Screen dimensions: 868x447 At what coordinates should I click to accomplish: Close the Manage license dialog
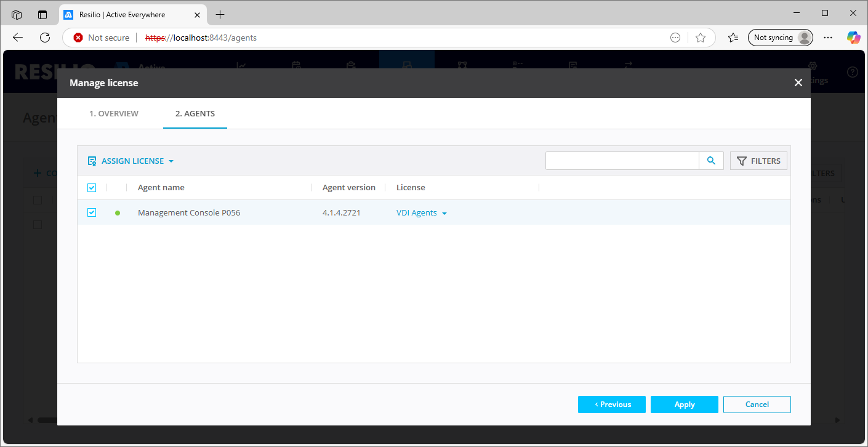click(798, 83)
